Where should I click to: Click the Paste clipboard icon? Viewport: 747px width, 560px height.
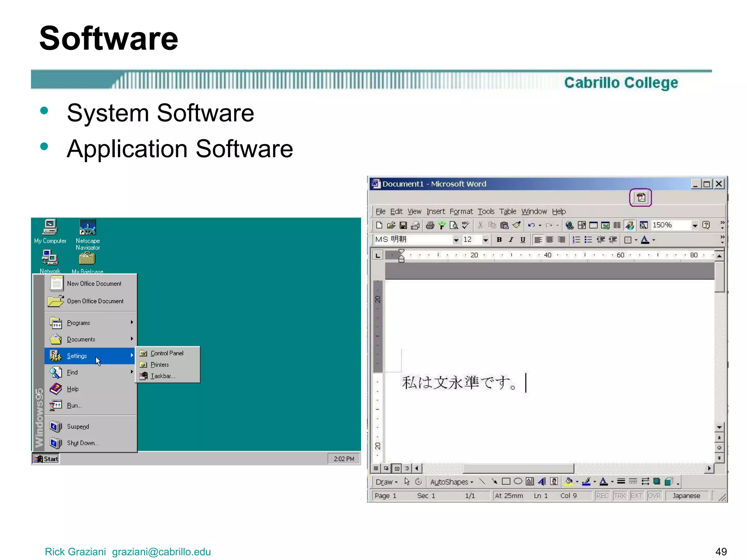coord(504,225)
